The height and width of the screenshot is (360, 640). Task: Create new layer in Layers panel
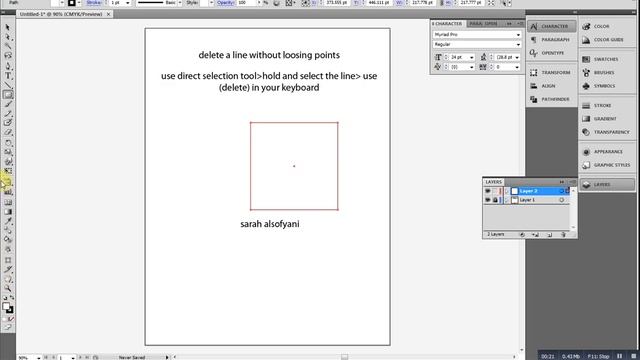pos(549,235)
